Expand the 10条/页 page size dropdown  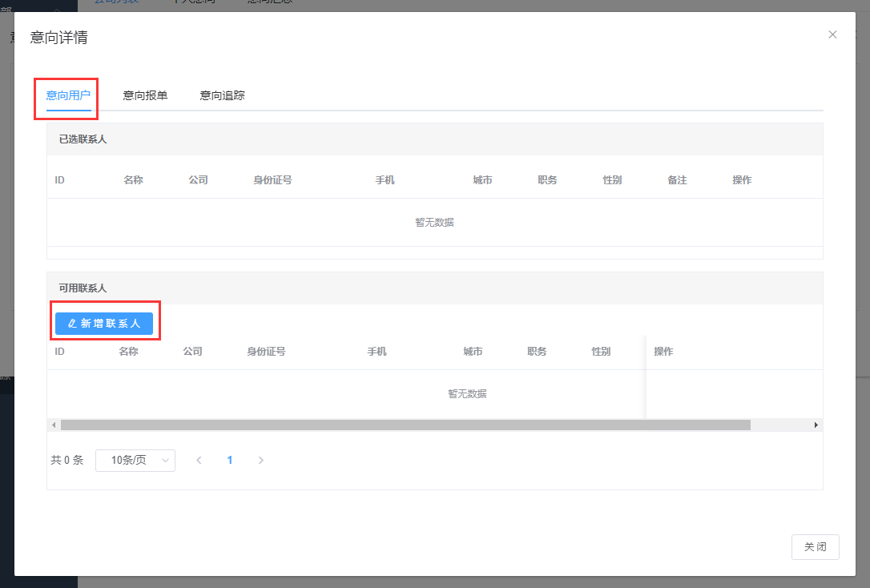(135, 460)
